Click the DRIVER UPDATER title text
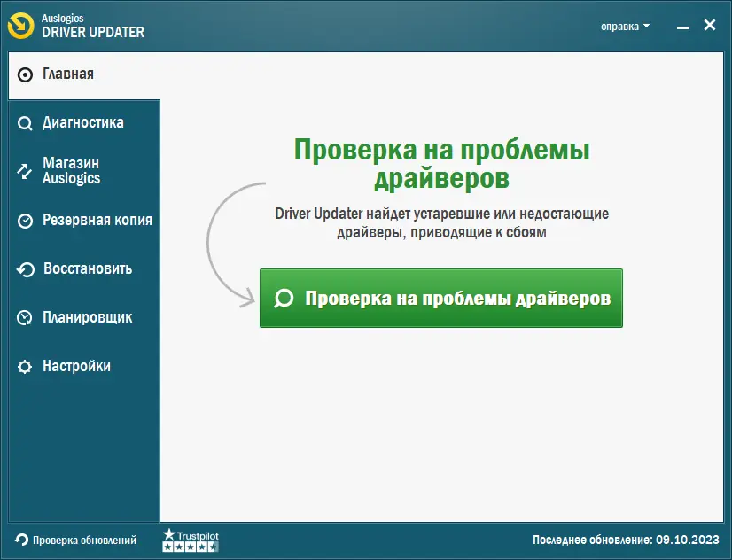The width and height of the screenshot is (732, 560). pyautogui.click(x=93, y=32)
